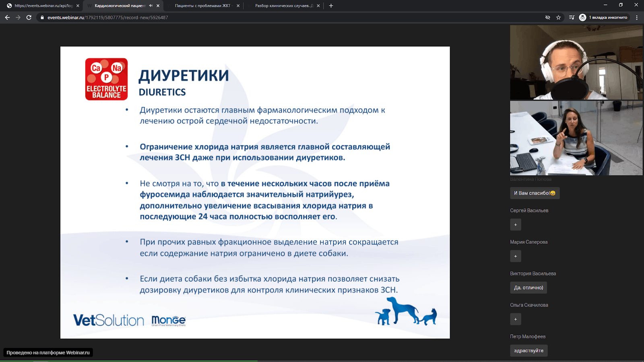The image size is (644, 362).
Task: Click the third-party cookies blocked eye icon
Action: 547,17
